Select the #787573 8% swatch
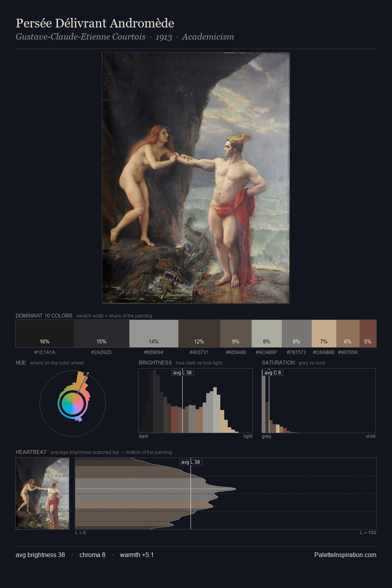The image size is (392, 588). pos(297,334)
